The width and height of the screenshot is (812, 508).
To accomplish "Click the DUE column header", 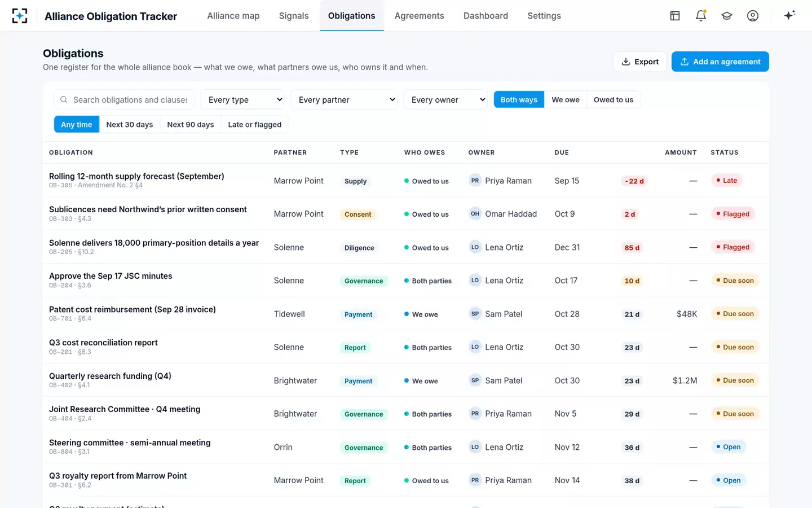I will [x=562, y=152].
